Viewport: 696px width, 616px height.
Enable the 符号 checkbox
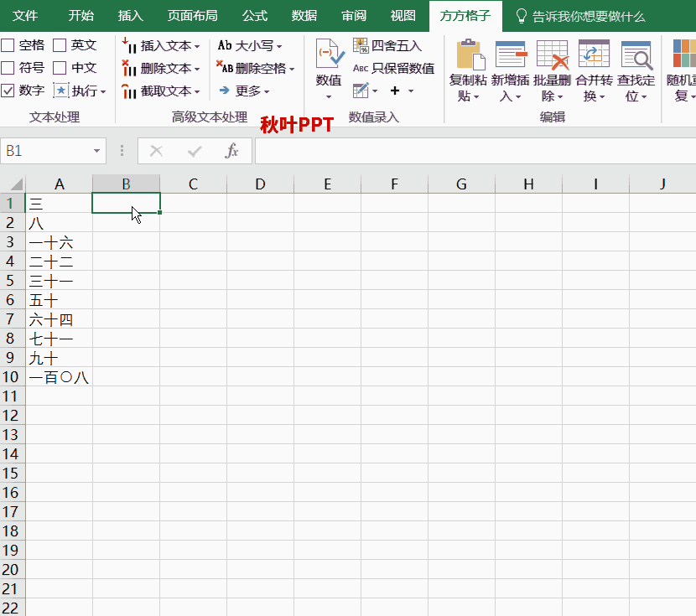8,68
